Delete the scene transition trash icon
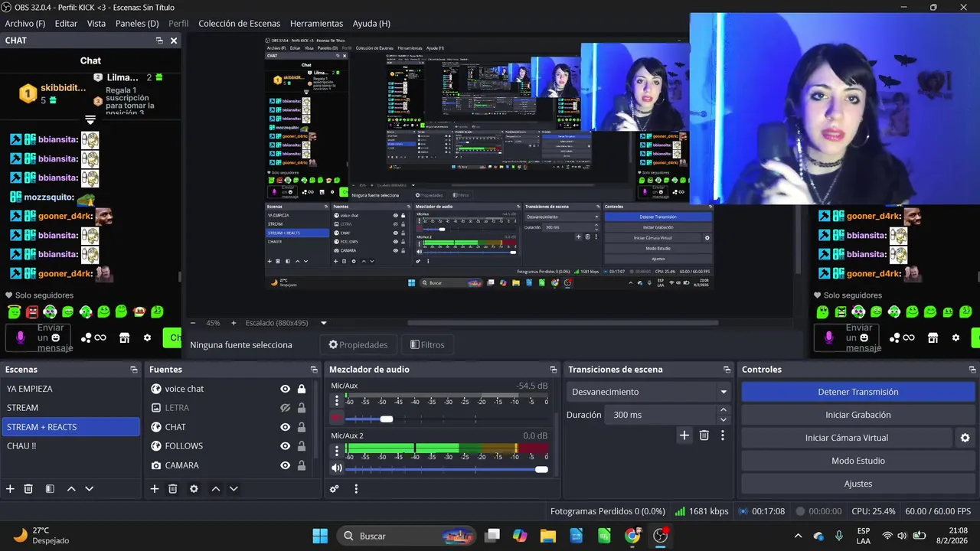 pyautogui.click(x=704, y=435)
